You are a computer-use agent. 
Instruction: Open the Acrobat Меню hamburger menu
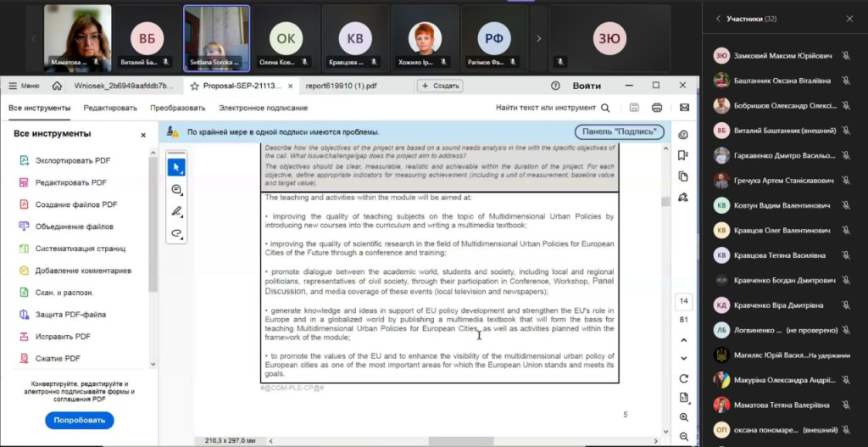click(x=24, y=86)
